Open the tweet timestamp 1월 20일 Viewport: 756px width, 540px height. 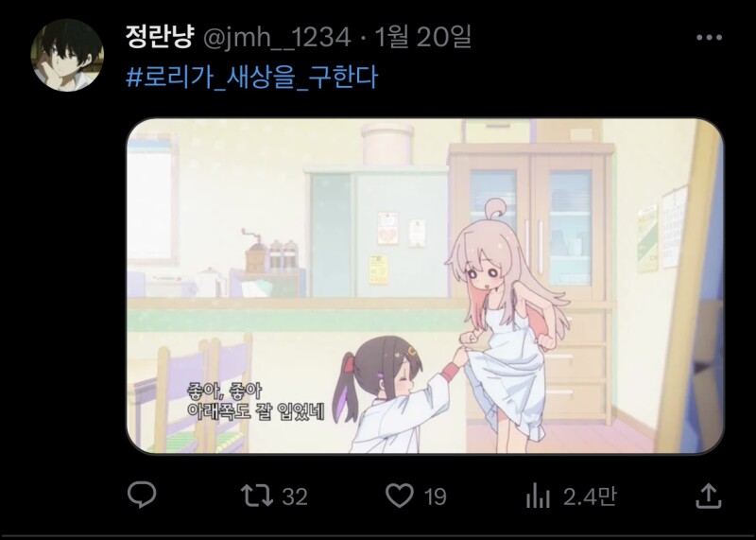[x=421, y=37]
